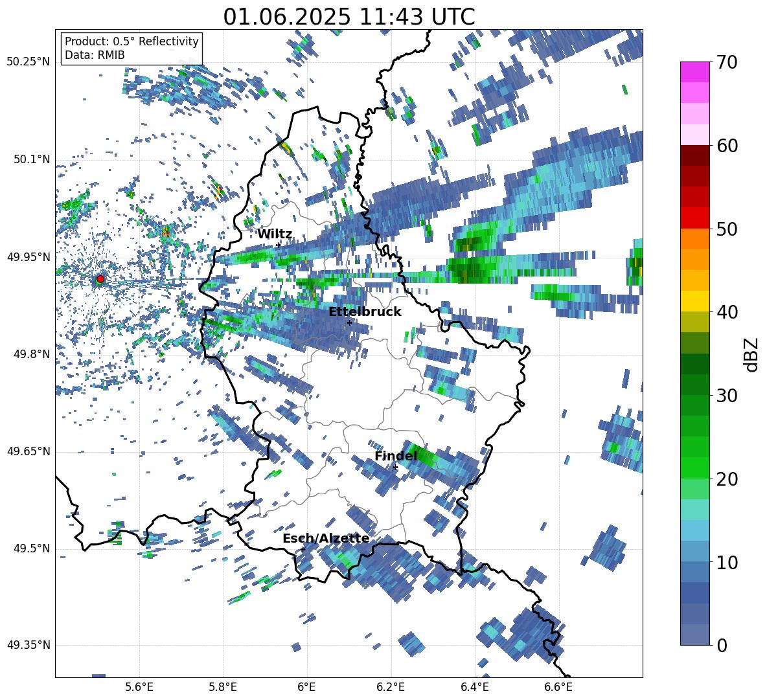Click the 49.5°N latitude label

(x=31, y=548)
